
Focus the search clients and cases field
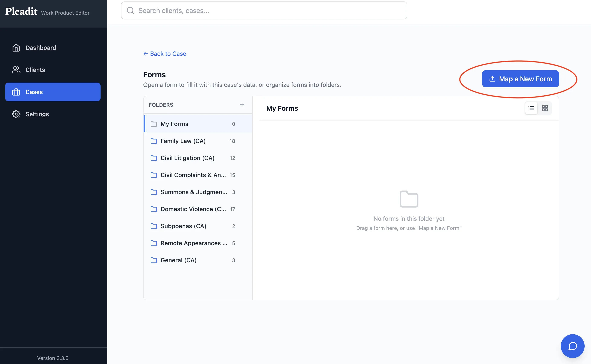[264, 11]
